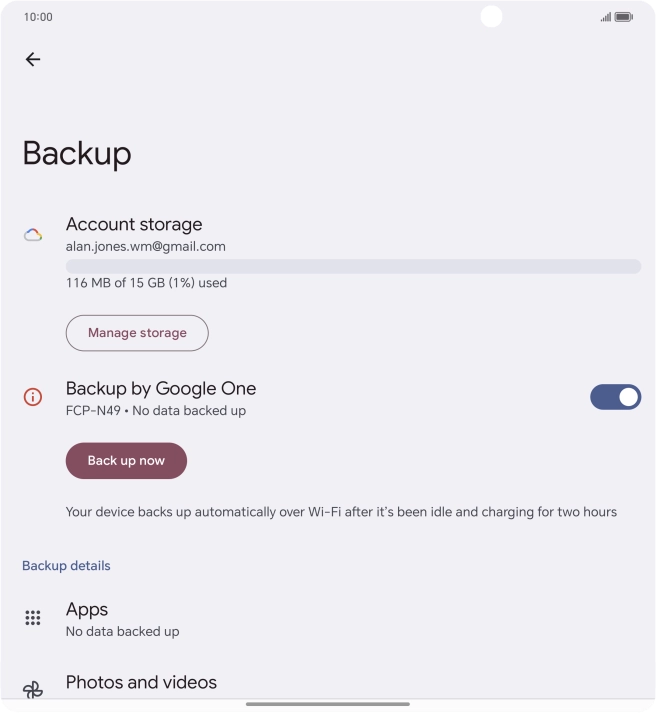Click the account storage usage bar
The width and height of the screenshot is (656, 713).
[353, 266]
